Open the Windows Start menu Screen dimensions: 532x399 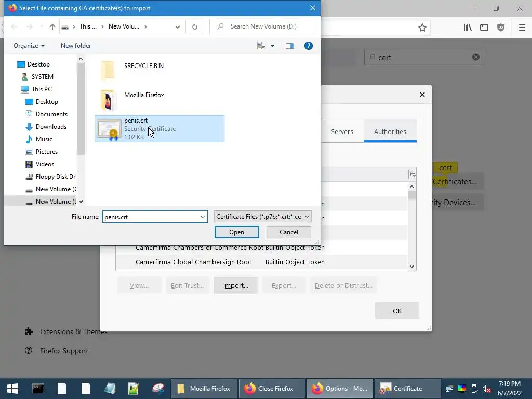click(x=12, y=389)
